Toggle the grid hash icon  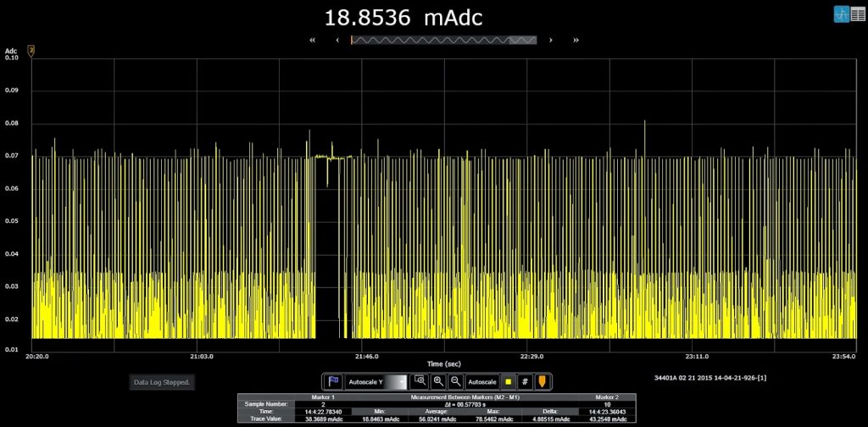(x=525, y=382)
